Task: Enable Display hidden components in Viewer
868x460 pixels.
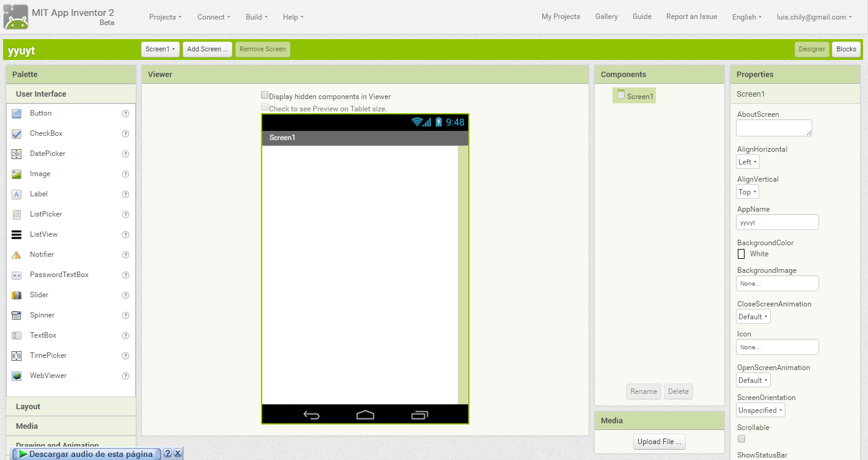Action: pos(265,95)
